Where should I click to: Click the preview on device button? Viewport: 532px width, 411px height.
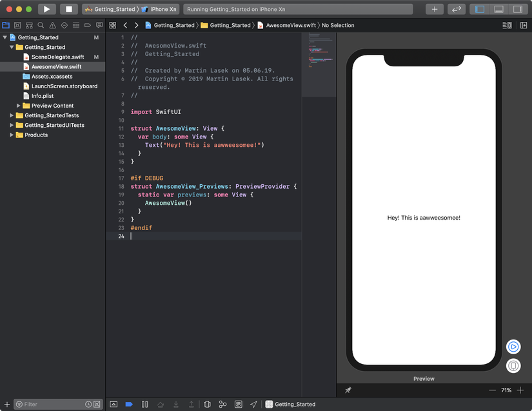[x=513, y=366]
